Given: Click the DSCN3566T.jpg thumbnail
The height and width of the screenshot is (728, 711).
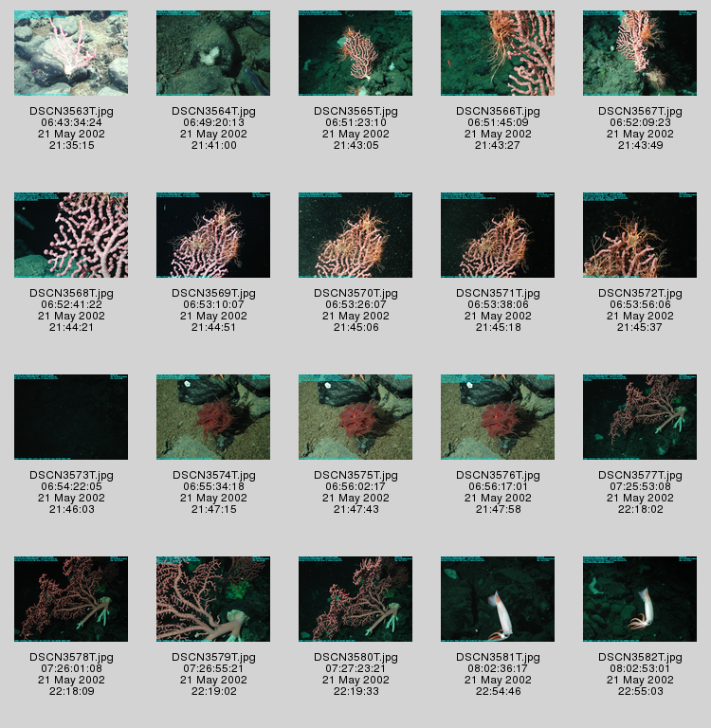Looking at the screenshot, I should (x=498, y=53).
